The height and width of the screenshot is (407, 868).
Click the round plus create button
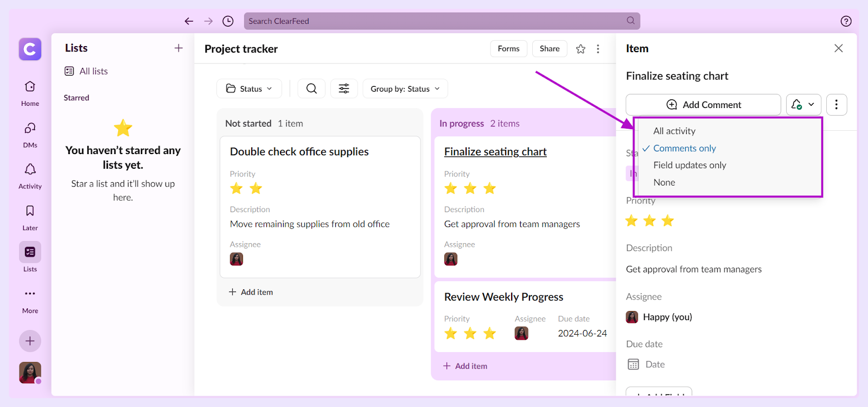tap(30, 341)
